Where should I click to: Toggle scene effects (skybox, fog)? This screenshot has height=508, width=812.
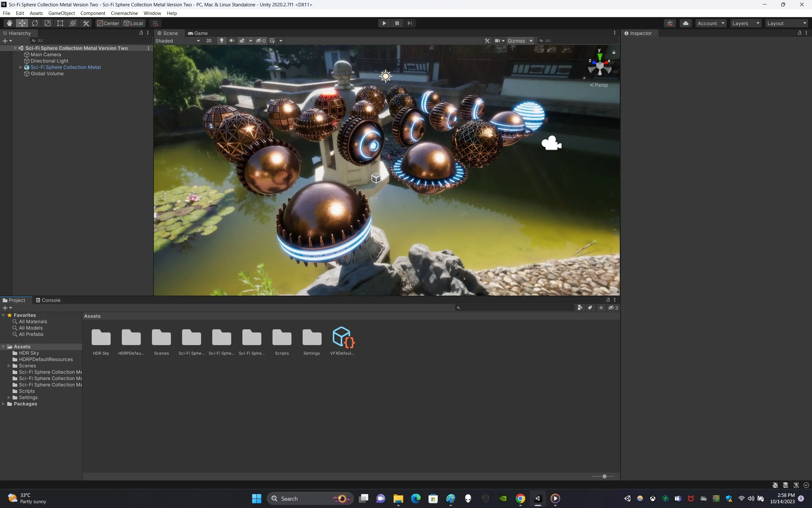(x=242, y=41)
